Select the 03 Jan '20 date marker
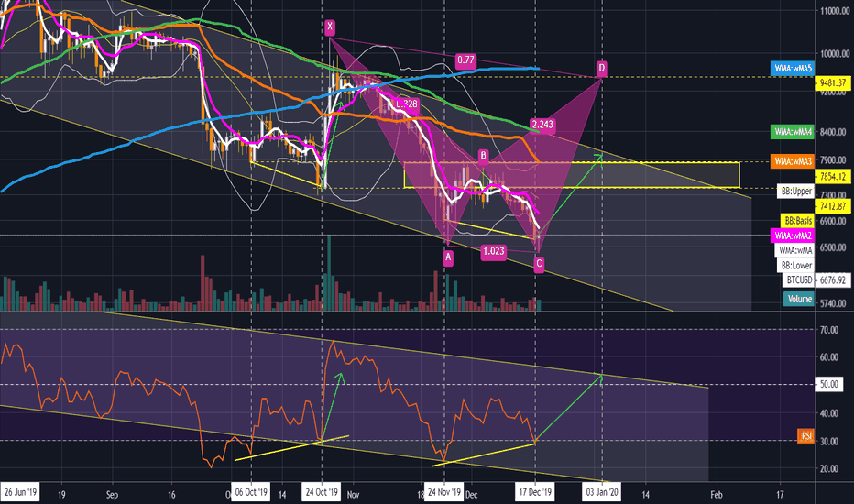The height and width of the screenshot is (504, 854). coord(602,492)
